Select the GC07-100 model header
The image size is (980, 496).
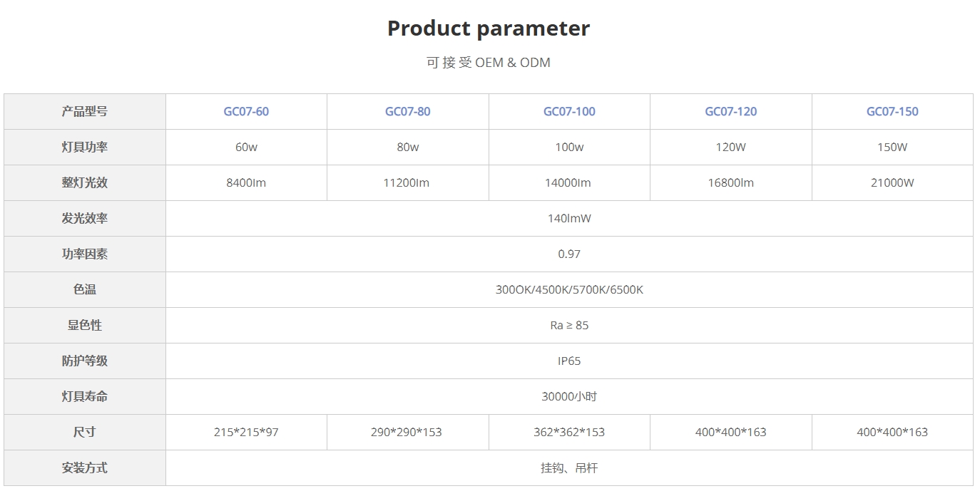[x=569, y=112]
